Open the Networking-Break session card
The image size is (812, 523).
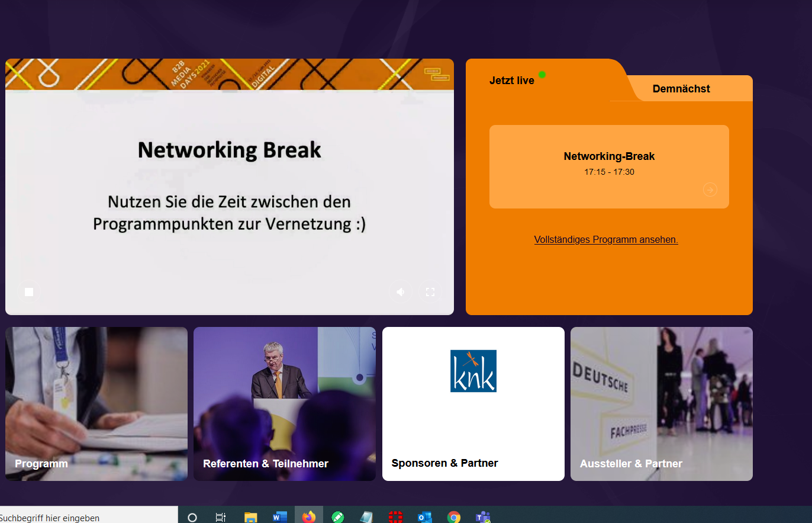(x=608, y=163)
